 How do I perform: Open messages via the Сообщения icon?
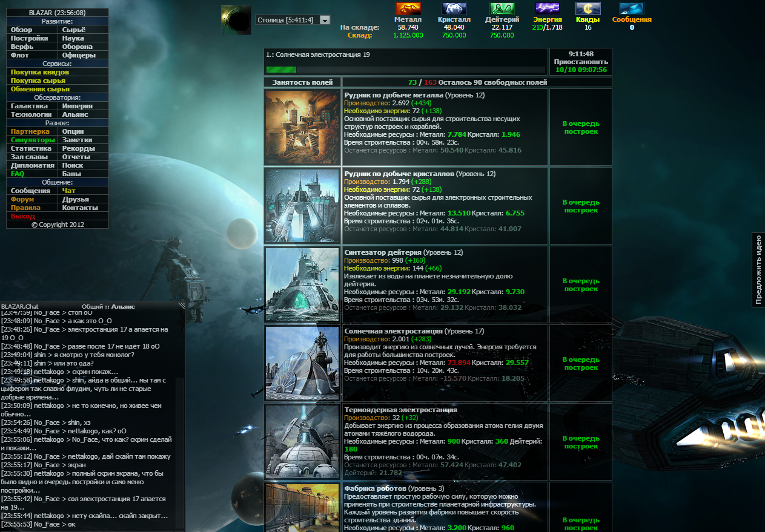(632, 8)
